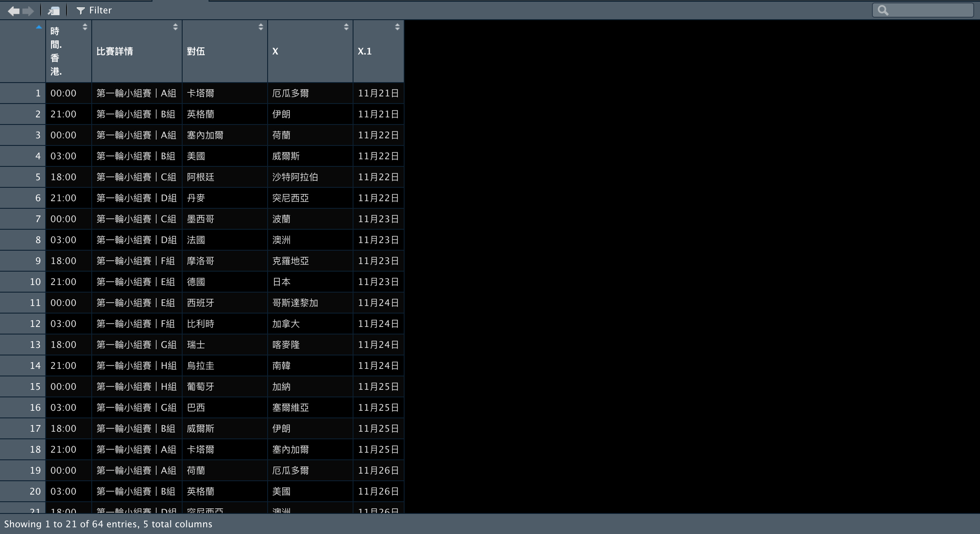Click cell 英格蘭 in row 20
Screen dimensions: 980x534
point(225,491)
